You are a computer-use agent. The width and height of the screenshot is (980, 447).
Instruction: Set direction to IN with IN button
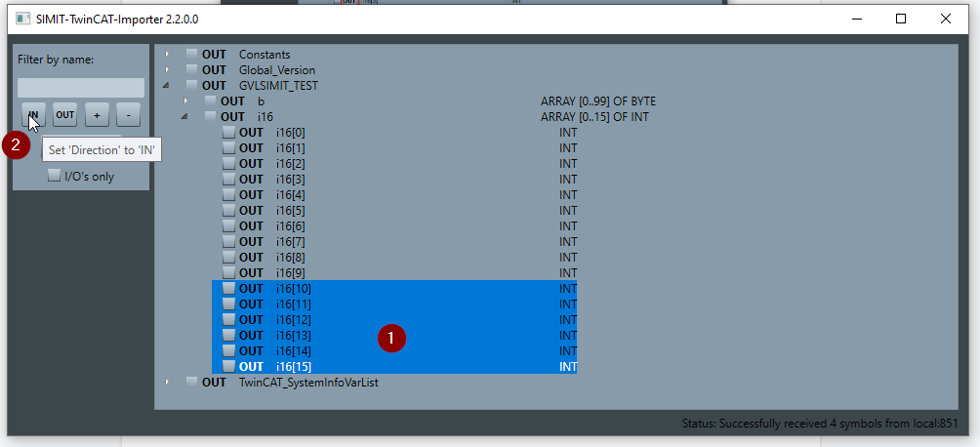[x=34, y=115]
